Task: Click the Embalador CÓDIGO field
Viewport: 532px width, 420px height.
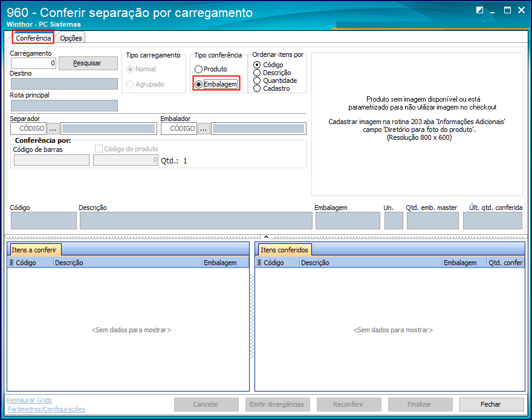Action: click(179, 129)
